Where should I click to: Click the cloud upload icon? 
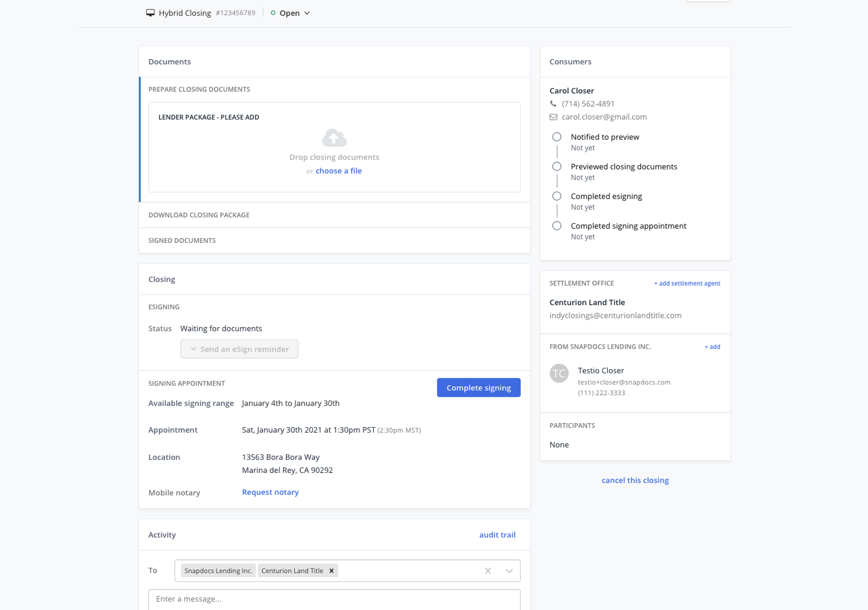[x=334, y=138]
